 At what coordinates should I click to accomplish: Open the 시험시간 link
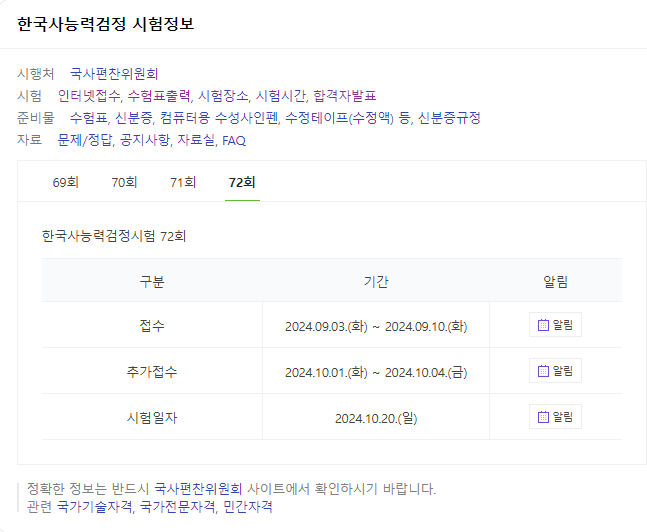click(x=281, y=96)
